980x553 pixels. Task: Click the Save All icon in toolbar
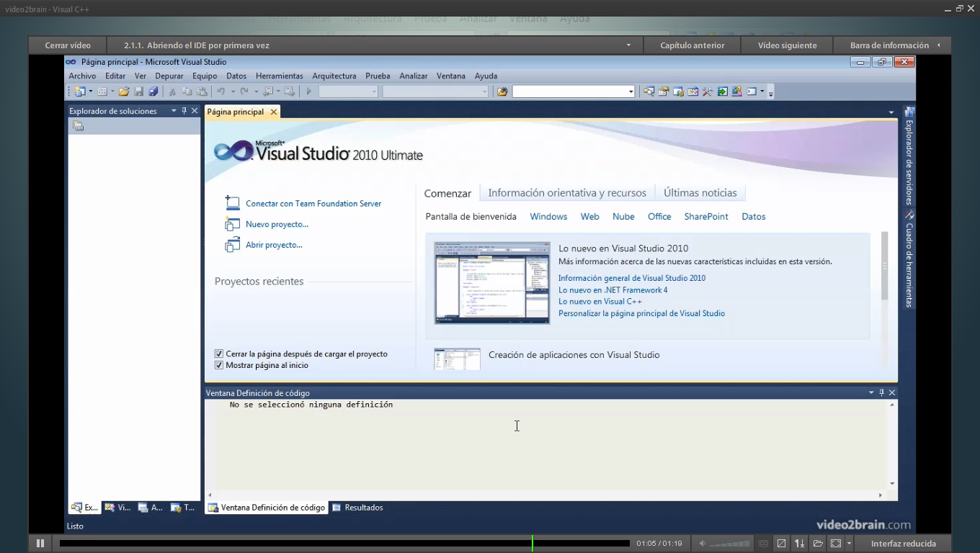(153, 91)
